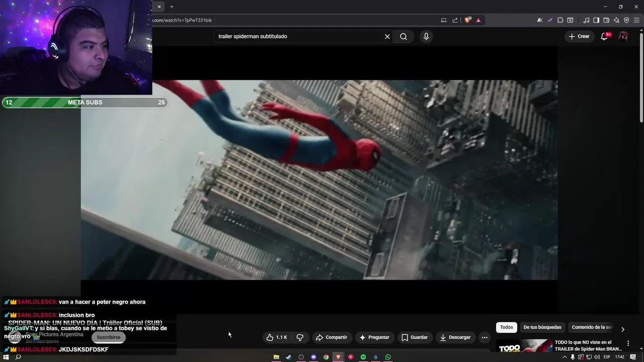Open Windows Start button

pos(6,357)
